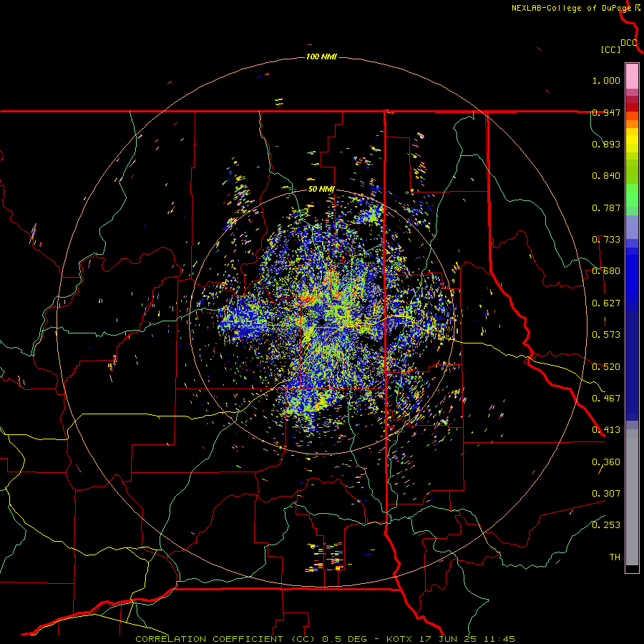This screenshot has height=644, width=644.
Task: Click the 0.360 scale label
Action: click(x=606, y=462)
